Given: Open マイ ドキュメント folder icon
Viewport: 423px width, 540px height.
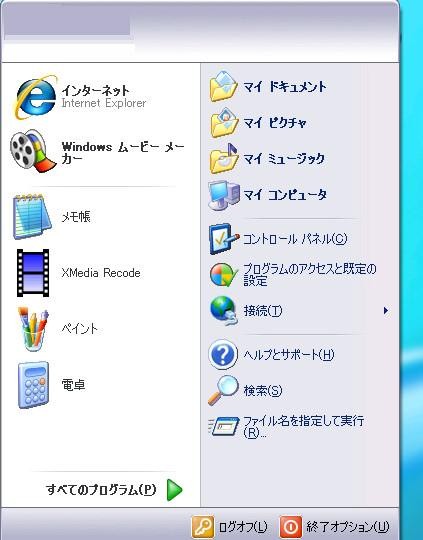Looking at the screenshot, I should 223,86.
